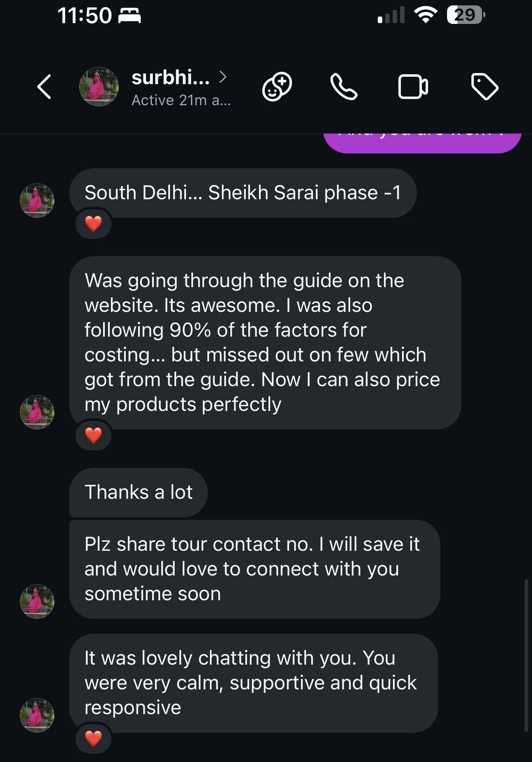
Task: Tap the battery indicator in status bar
Action: point(465,16)
